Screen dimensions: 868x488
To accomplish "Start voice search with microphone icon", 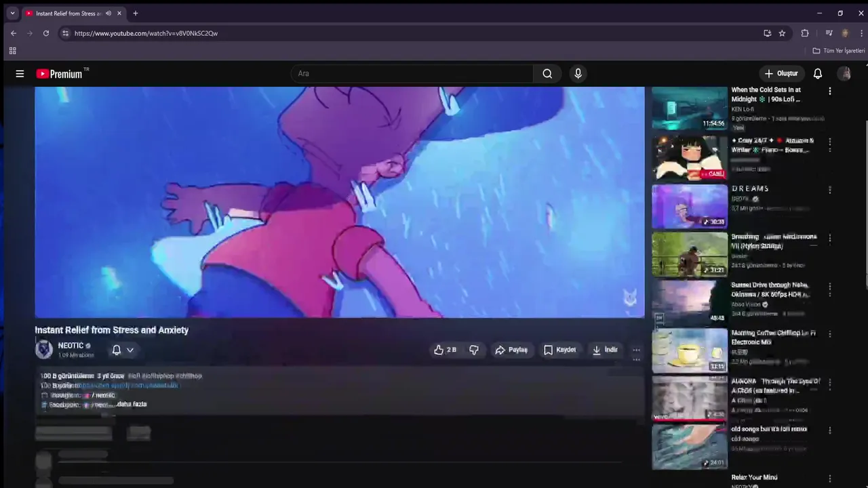I will pos(578,74).
